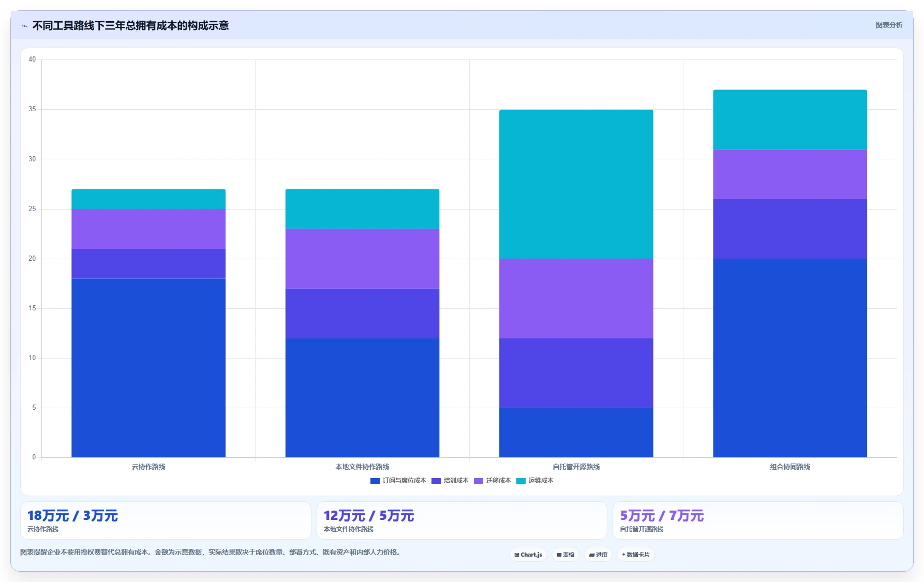Click 本地文件协作路线 caption in data card
This screenshot has height=582, width=924.
click(349, 529)
